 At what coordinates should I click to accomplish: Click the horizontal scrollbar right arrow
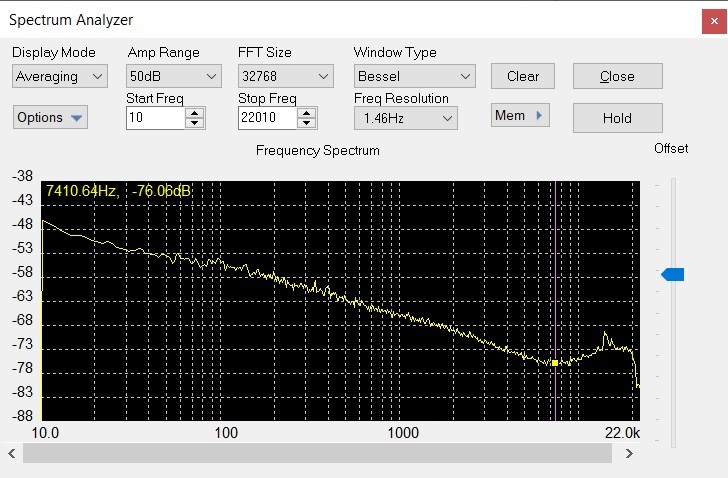pos(628,454)
